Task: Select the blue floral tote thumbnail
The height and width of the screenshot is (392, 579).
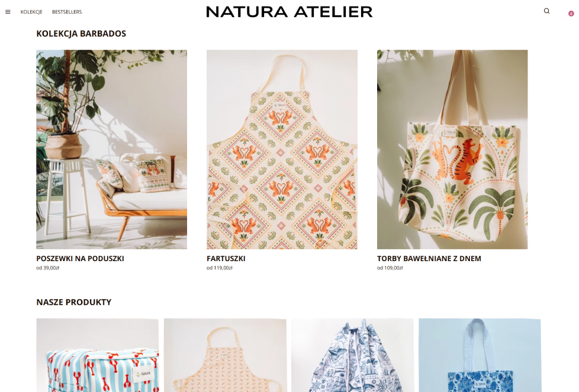Action: point(480,355)
